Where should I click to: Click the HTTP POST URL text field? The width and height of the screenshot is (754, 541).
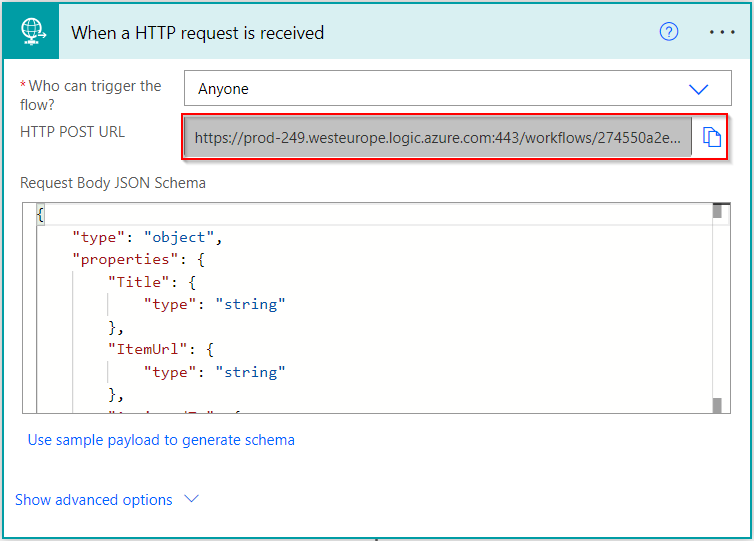point(437,138)
